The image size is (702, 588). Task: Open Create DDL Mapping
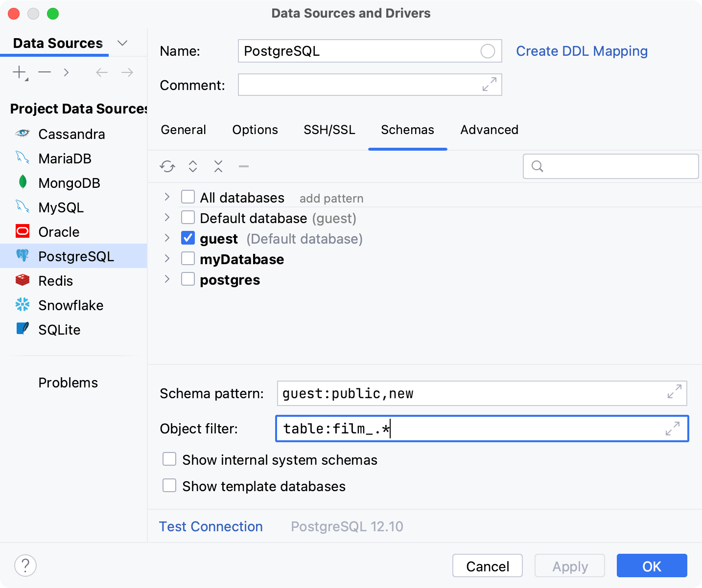[582, 51]
